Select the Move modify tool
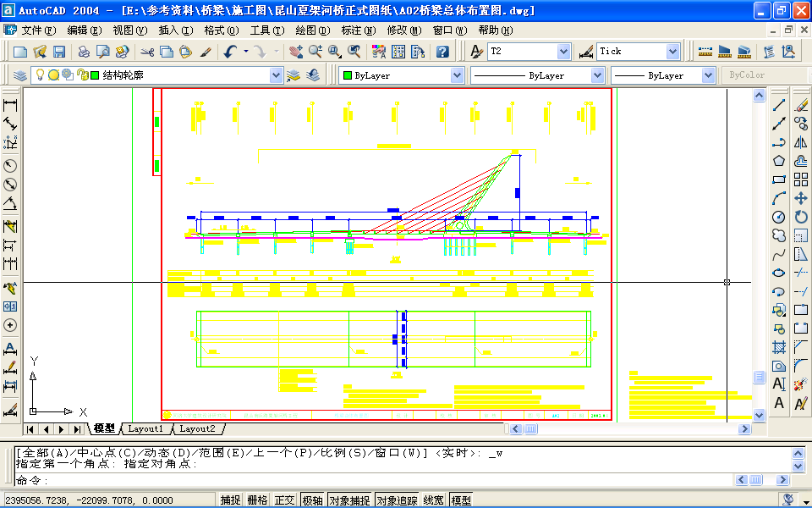The image size is (812, 508). click(x=801, y=198)
